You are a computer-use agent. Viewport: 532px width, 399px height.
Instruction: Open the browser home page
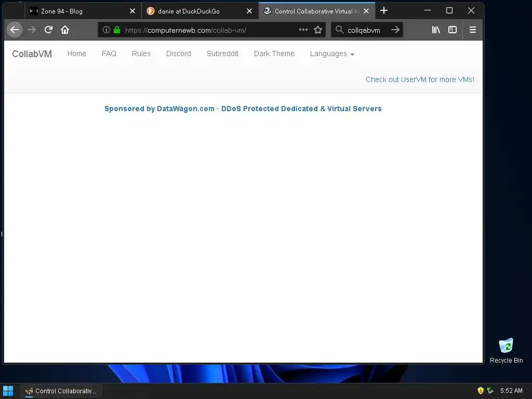point(65,30)
